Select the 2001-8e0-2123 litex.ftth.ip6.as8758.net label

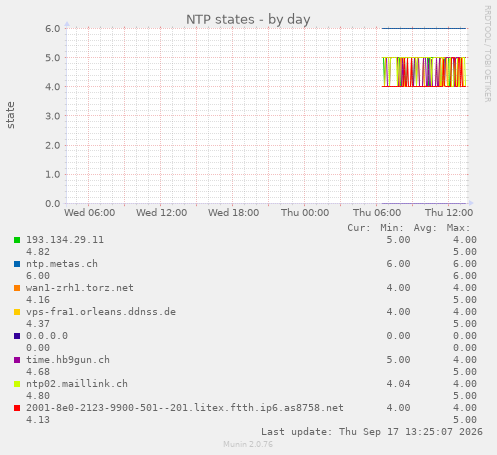[x=185, y=408]
